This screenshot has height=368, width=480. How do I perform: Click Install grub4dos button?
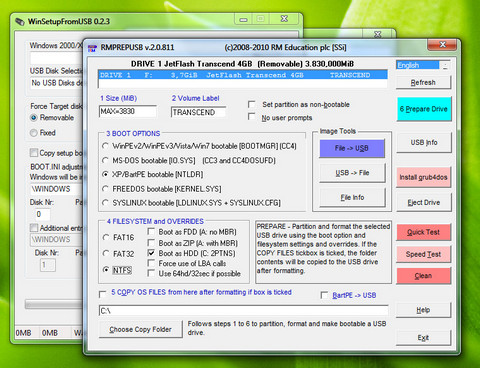tap(424, 177)
